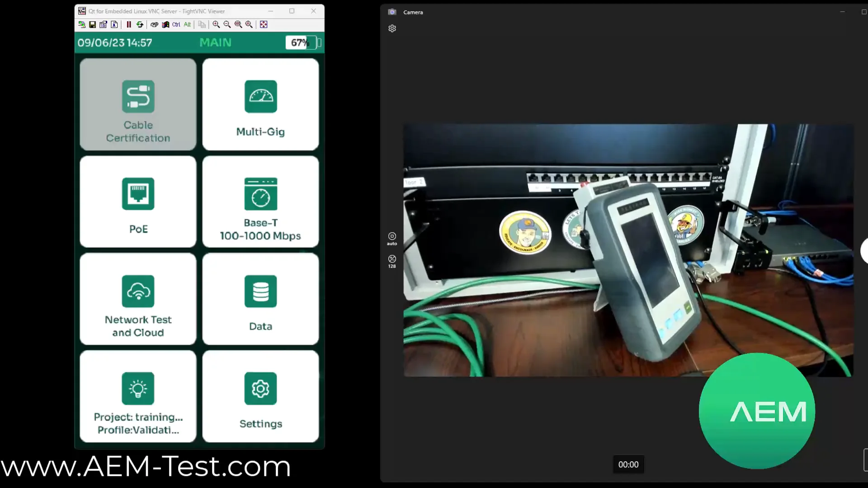Zoom in with the magnifier plus icon
This screenshot has height=488, width=868.
pos(216,24)
